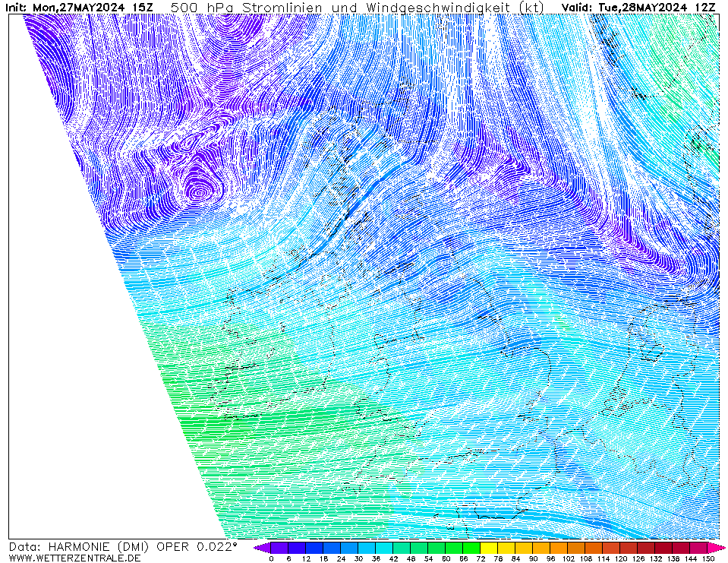Select the orange swatch between 96 and 102

[559, 548]
